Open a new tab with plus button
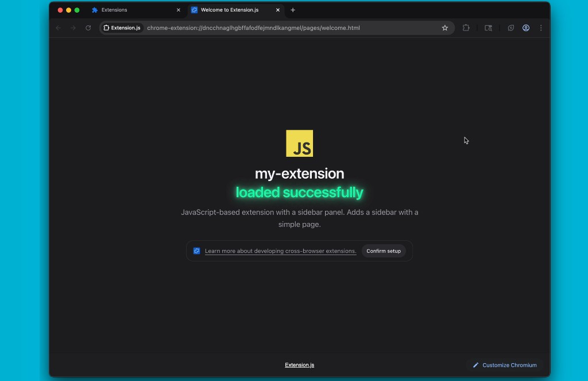Image resolution: width=588 pixels, height=381 pixels. (x=293, y=10)
